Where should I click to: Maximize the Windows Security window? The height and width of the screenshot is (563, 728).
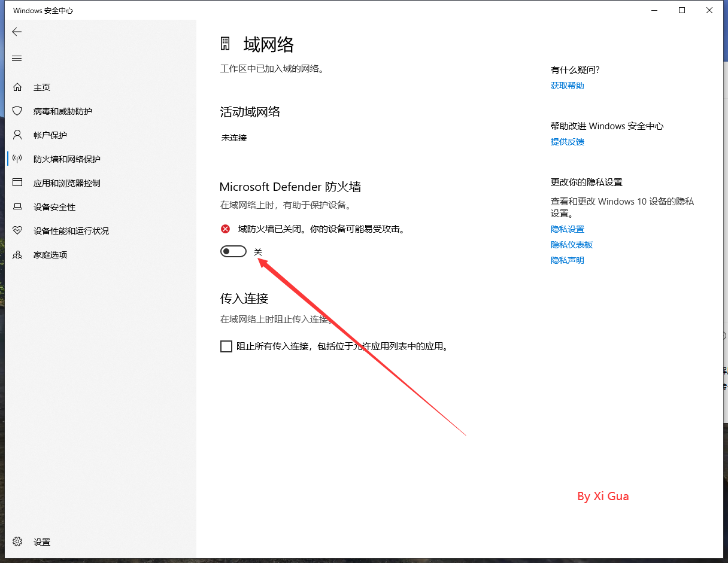coord(682,10)
